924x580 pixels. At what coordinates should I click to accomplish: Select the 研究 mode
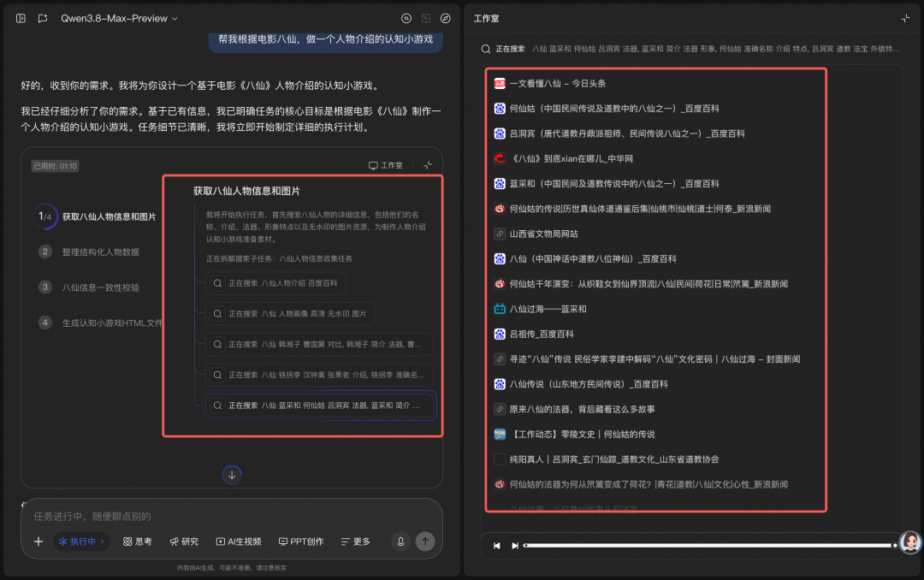[x=184, y=542]
